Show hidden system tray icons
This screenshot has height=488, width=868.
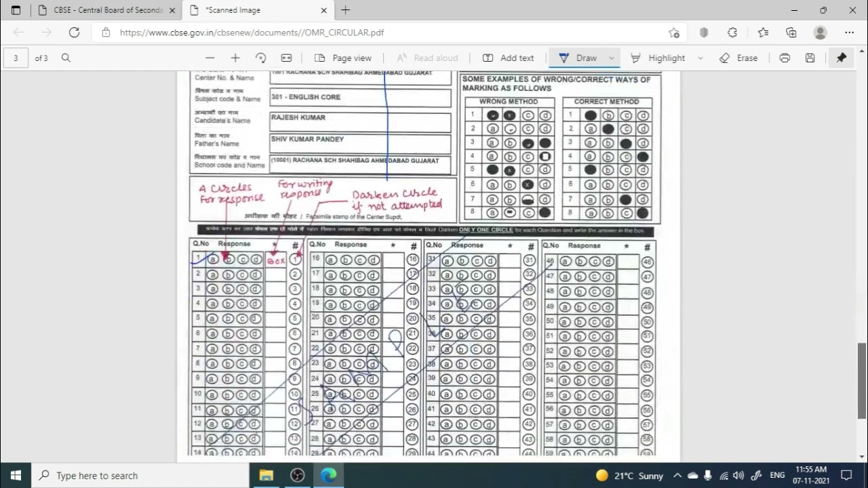[x=677, y=476]
